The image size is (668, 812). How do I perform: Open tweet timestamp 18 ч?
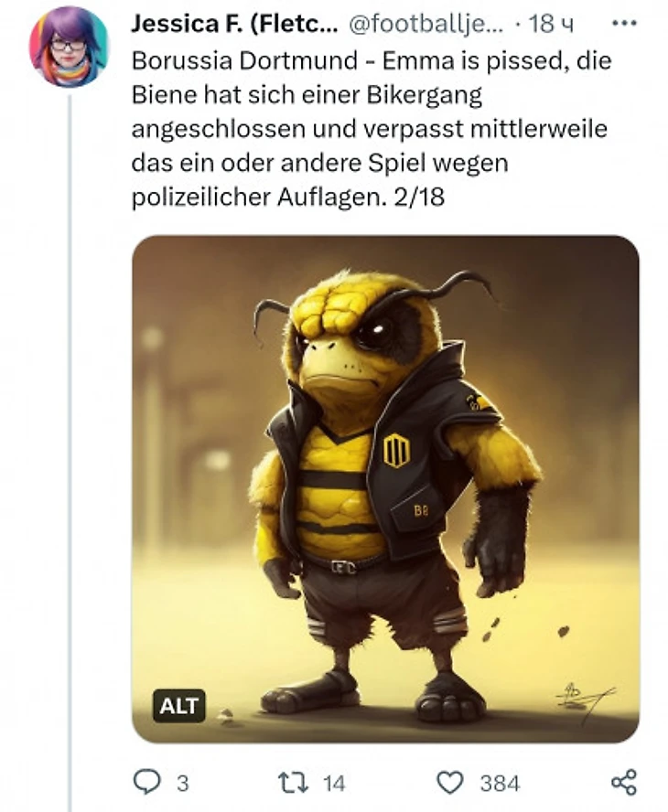pos(551,24)
